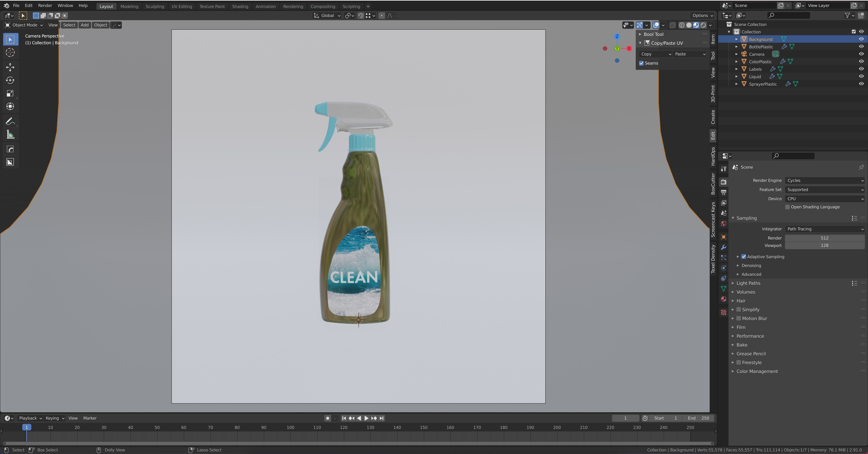868x454 pixels.
Task: Select the Measure tool
Action: (x=10, y=135)
